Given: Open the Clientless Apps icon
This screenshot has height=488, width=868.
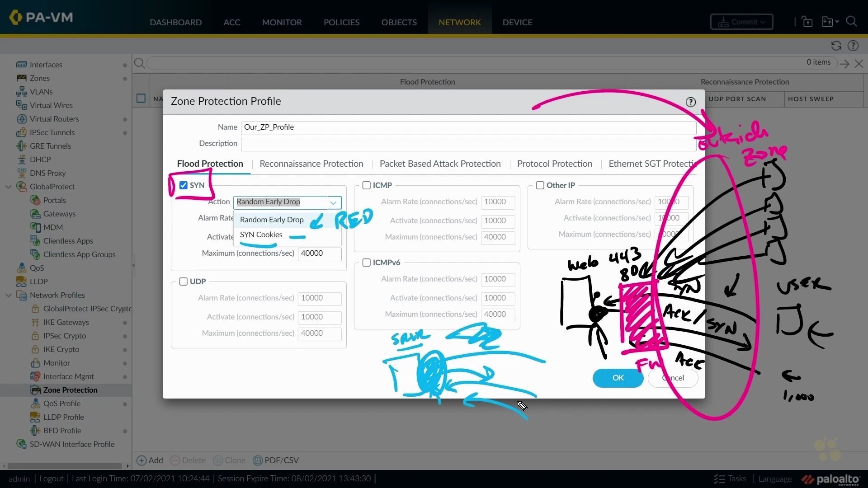Looking at the screenshot, I should (x=35, y=241).
